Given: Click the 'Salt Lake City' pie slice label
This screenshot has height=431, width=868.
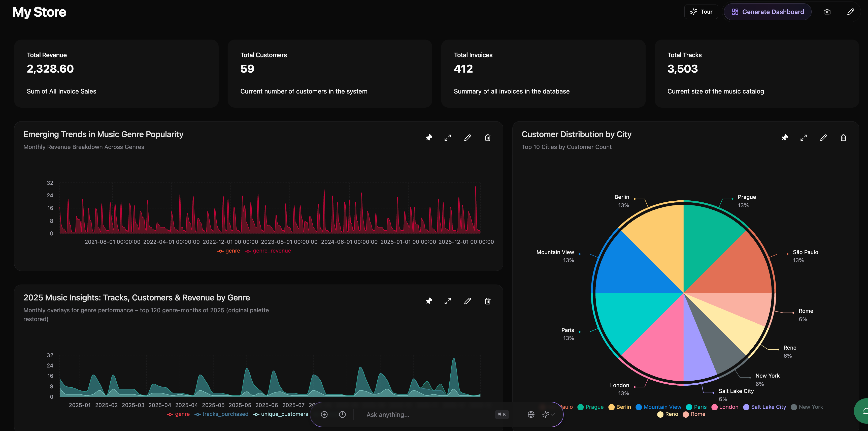Looking at the screenshot, I should 736,391.
